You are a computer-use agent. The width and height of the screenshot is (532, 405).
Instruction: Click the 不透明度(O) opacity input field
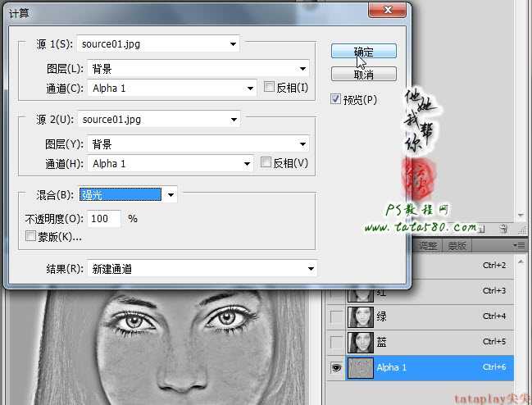tap(104, 218)
